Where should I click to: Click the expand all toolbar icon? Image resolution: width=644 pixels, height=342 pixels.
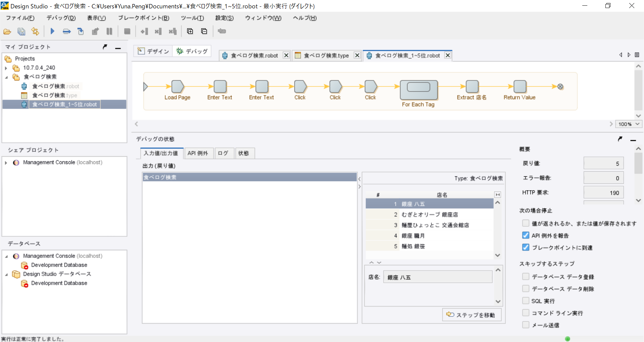(190, 31)
